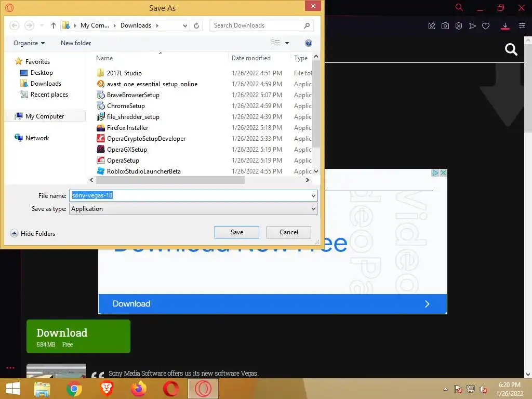The image size is (532, 399).
Task: Click the Forward arrow in Save As dialog
Action: coord(29,25)
